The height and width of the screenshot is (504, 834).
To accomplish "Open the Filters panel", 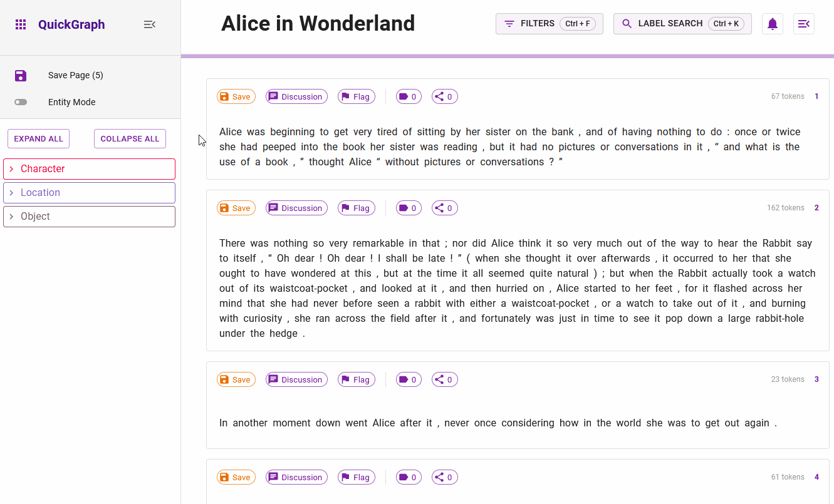I will click(x=549, y=24).
